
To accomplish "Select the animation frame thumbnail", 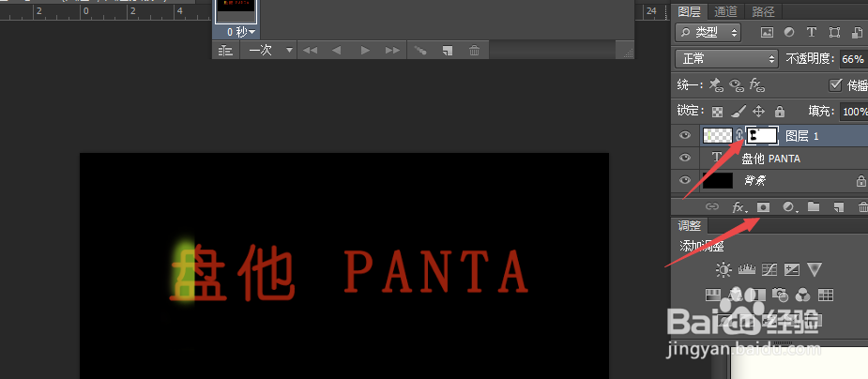I will pos(236,11).
